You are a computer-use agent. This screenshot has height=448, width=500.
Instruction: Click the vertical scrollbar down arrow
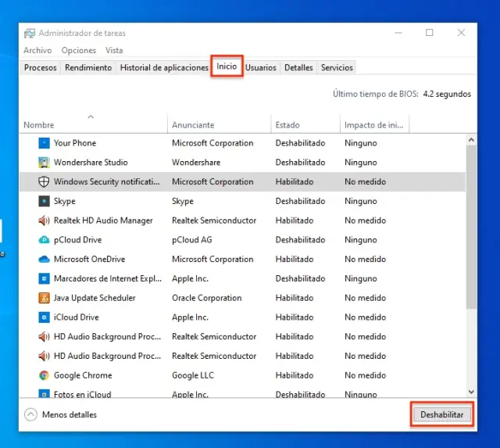(471, 391)
